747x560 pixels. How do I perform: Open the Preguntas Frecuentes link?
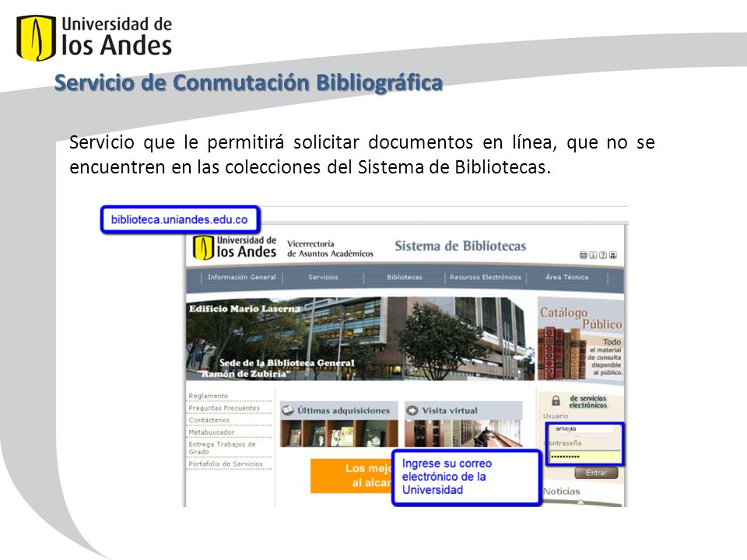coord(224,408)
